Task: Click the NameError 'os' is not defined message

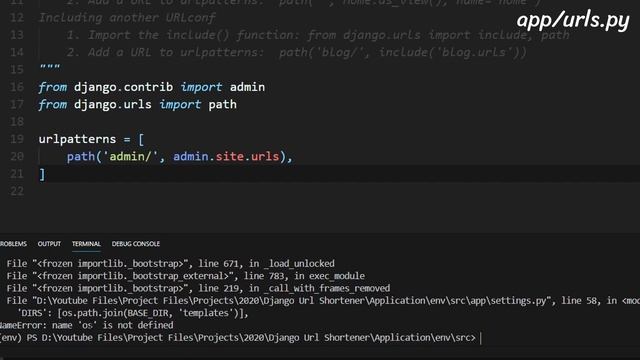Action: [87, 325]
